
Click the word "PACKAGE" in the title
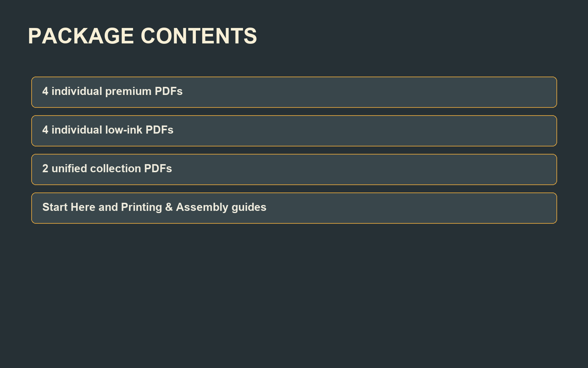click(x=81, y=36)
